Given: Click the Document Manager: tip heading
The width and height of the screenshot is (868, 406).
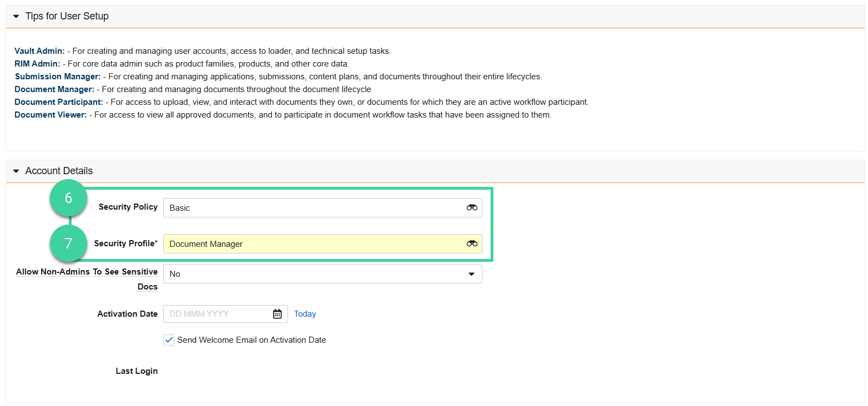Looking at the screenshot, I should (x=54, y=89).
